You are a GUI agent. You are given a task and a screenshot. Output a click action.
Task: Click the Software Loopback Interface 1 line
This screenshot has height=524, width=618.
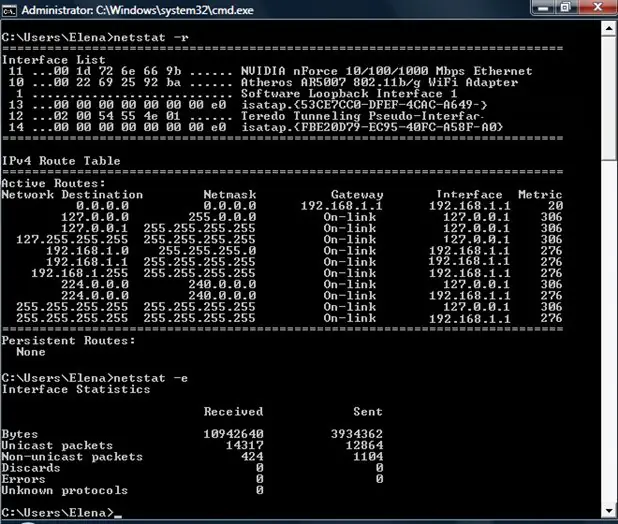237,94
